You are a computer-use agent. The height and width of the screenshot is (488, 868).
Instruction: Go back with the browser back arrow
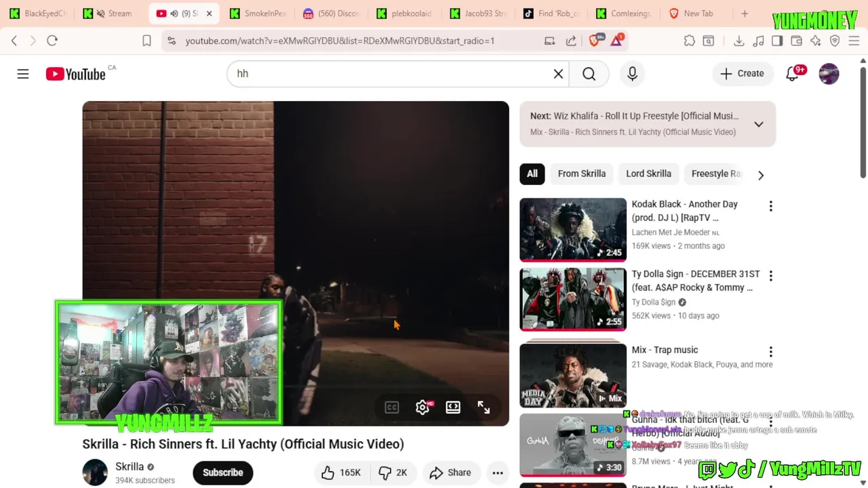pyautogui.click(x=14, y=41)
